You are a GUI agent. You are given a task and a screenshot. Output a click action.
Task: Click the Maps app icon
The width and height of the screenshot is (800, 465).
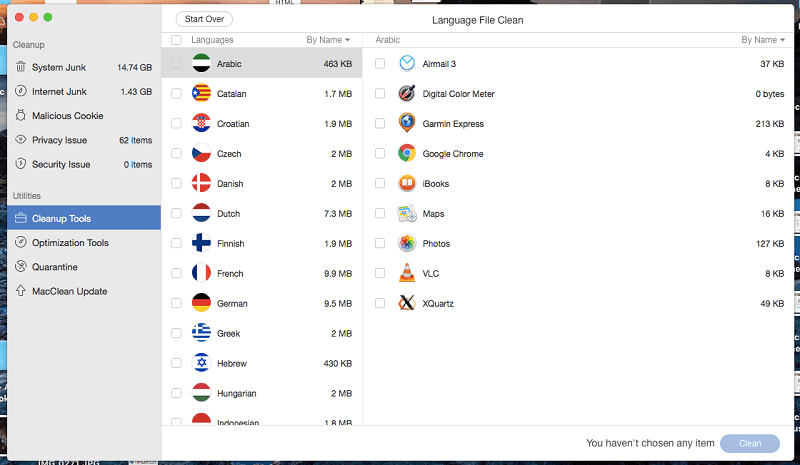(407, 213)
